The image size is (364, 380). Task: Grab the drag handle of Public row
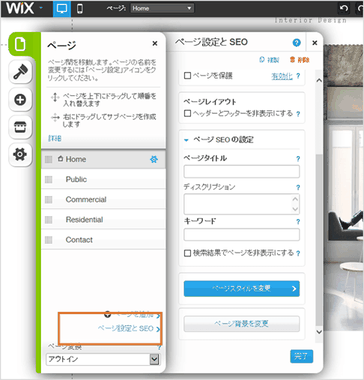(x=49, y=180)
